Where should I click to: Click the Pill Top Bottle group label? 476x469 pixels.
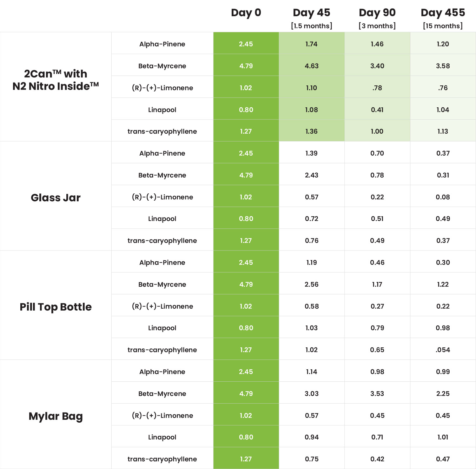tap(56, 307)
